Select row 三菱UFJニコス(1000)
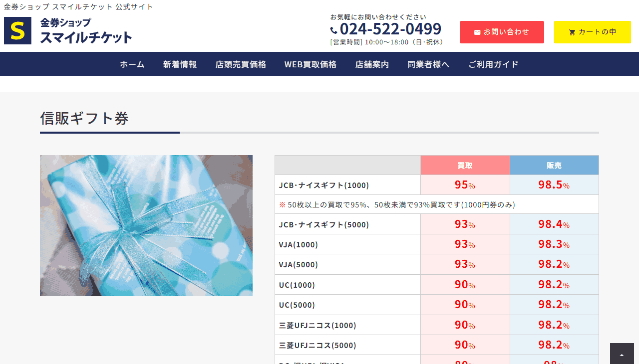 tap(437, 325)
